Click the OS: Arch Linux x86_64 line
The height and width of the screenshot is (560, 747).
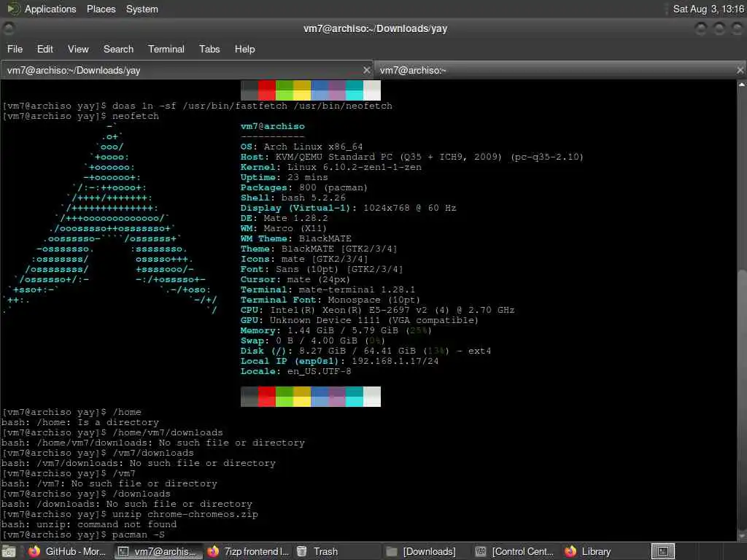point(301,147)
